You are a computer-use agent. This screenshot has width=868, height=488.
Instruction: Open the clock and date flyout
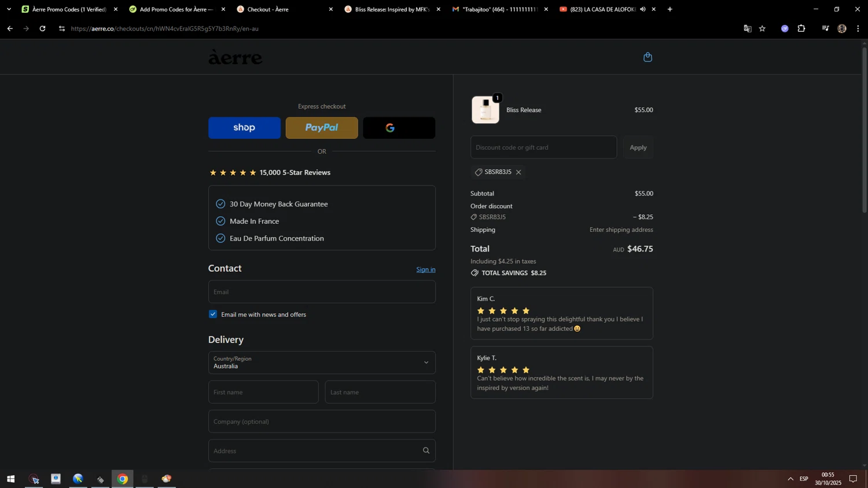tap(828, 479)
